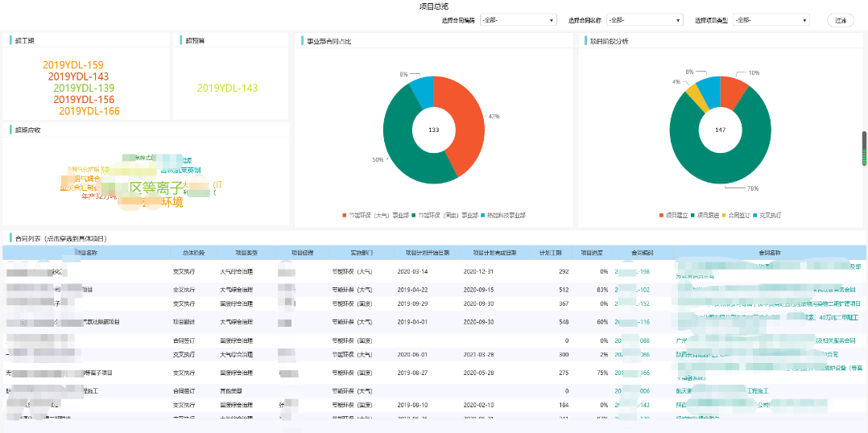868x433 pixels.
Task: Click the planned duration cell 292
Action: (x=564, y=271)
